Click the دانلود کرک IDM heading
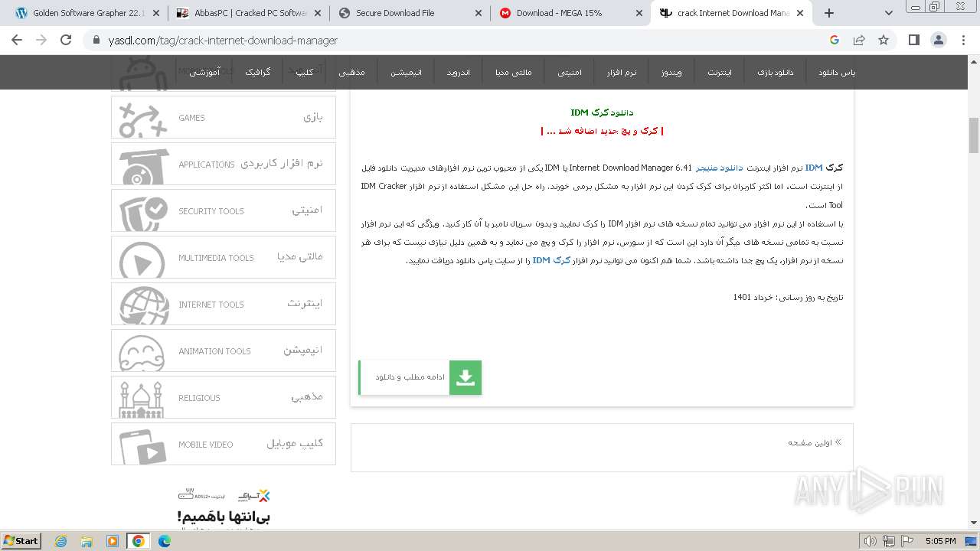 coord(602,112)
